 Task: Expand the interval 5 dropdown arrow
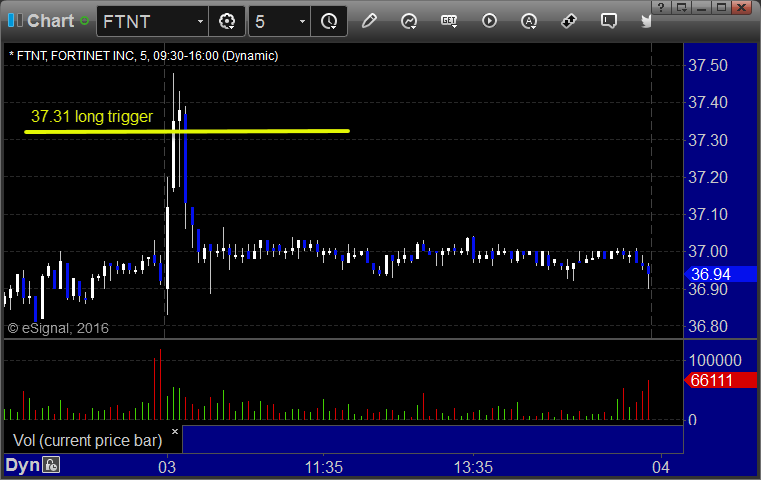(302, 21)
